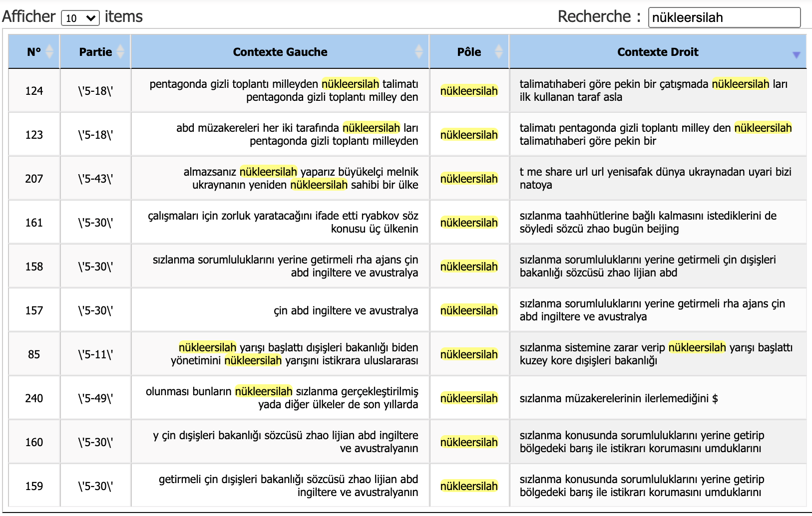Click left context 'pentagonda gizli toplantı milleyden' row 124
This screenshot has width=812, height=516.
pyautogui.click(x=234, y=84)
